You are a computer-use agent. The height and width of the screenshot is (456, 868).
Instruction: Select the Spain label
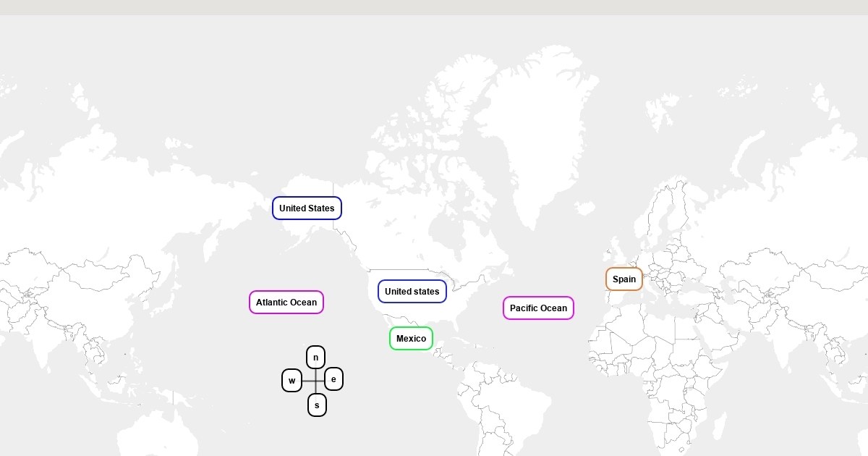coord(624,279)
